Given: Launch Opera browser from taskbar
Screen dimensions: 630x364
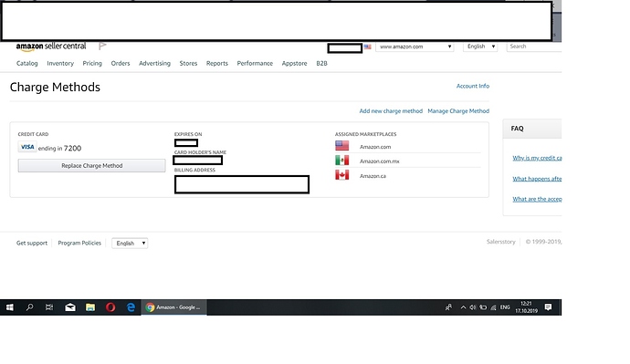Looking at the screenshot, I should pyautogui.click(x=110, y=307).
